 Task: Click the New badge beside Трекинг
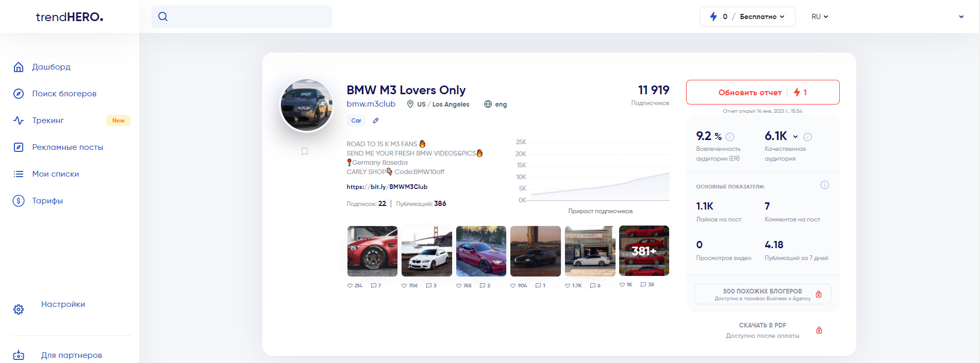click(x=119, y=120)
